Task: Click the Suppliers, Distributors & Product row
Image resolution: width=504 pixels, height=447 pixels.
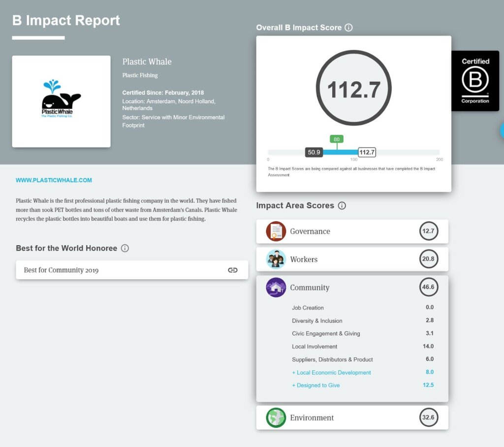Action: [363, 359]
